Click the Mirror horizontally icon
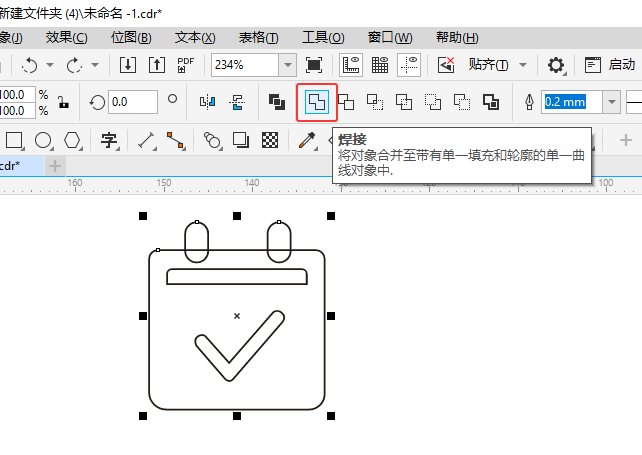642x455 pixels. coord(207,102)
